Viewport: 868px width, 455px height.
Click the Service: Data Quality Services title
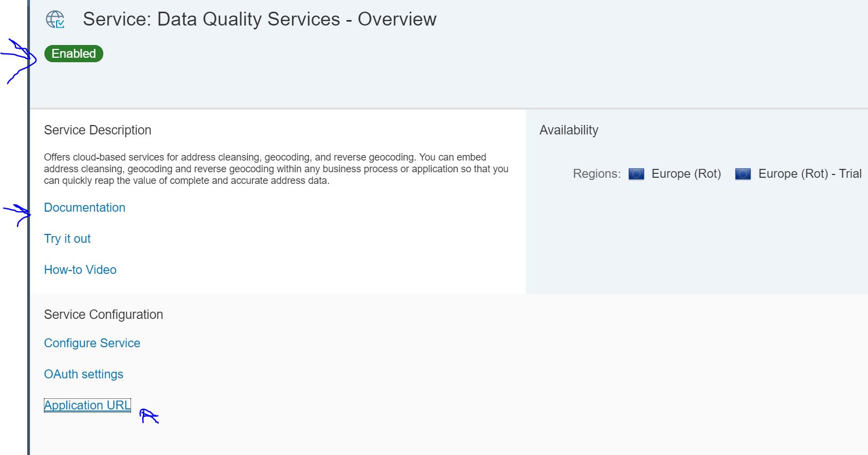coord(259,19)
